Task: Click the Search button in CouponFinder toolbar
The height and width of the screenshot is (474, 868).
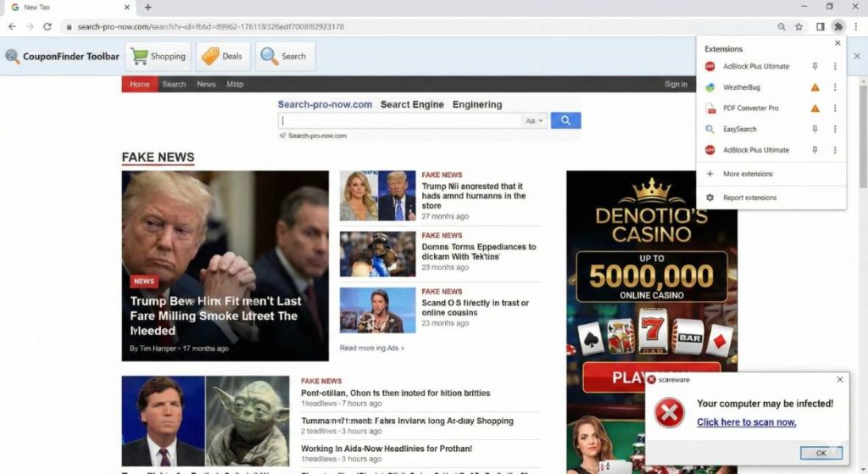Action: click(x=285, y=56)
